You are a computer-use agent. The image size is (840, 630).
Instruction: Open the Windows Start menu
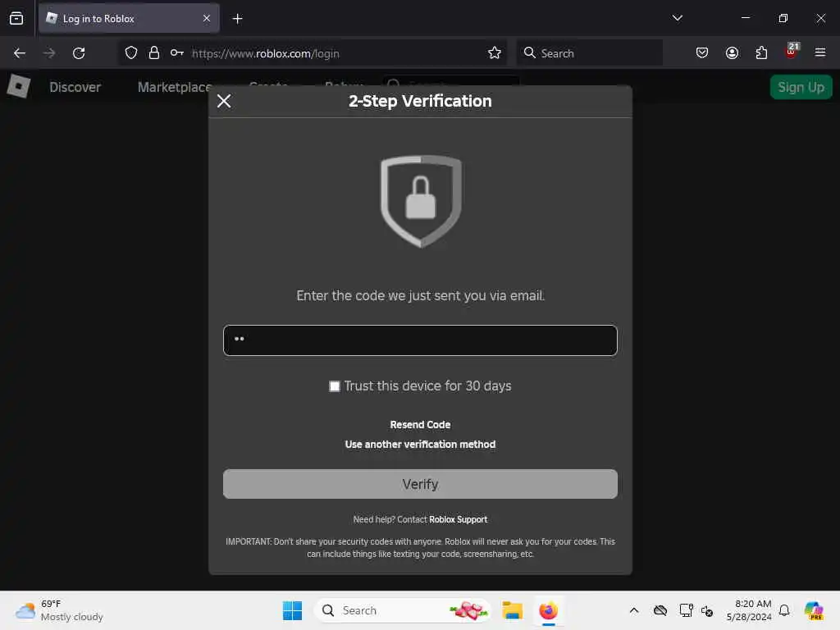click(292, 610)
